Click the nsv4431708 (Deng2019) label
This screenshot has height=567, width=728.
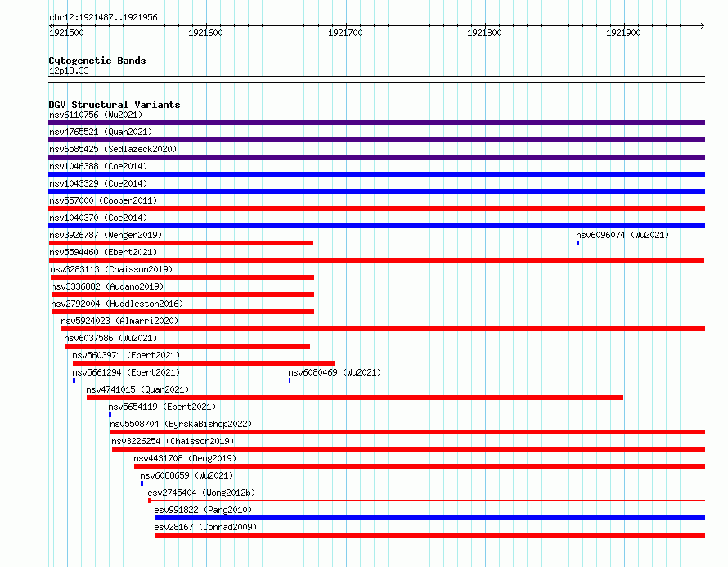(x=185, y=458)
